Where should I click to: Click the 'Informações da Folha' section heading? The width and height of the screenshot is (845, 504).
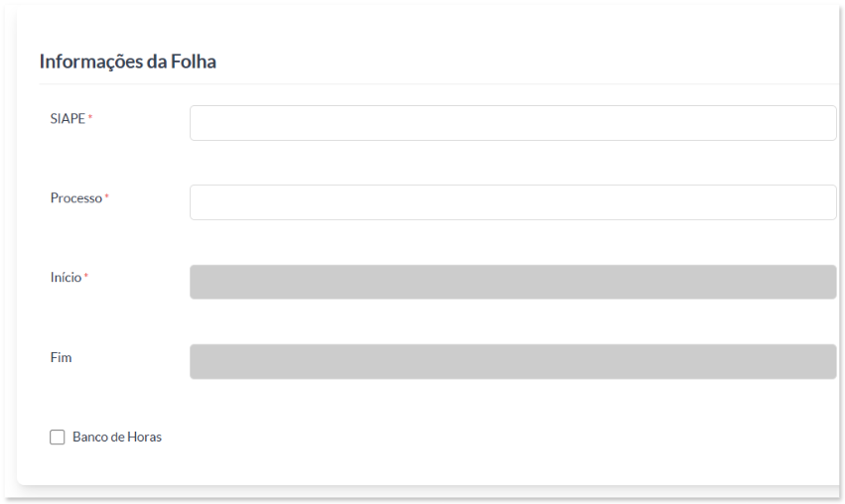pyautogui.click(x=128, y=62)
